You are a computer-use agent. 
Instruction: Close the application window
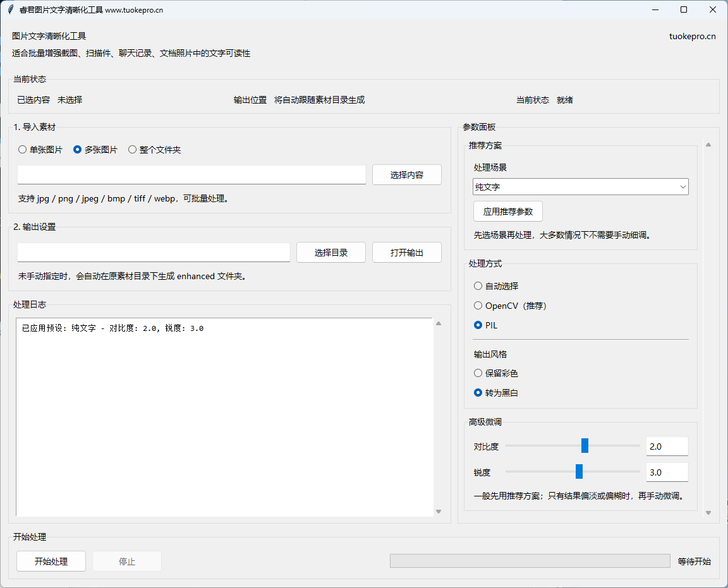(713, 9)
